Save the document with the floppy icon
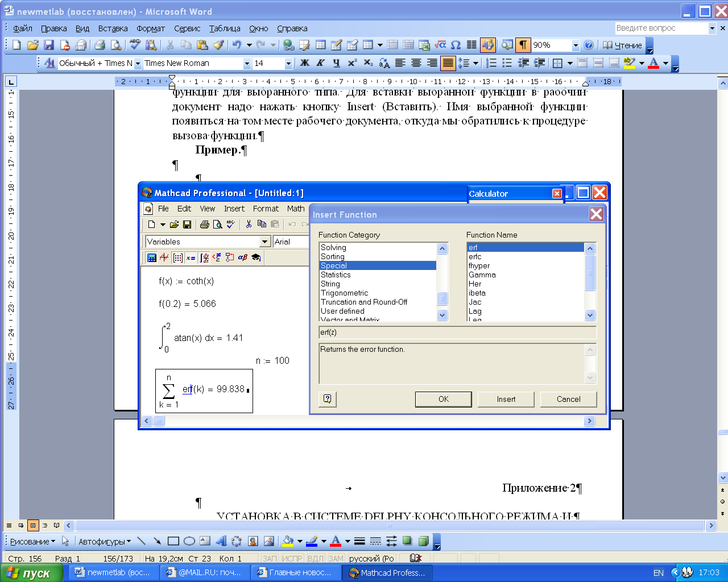The width and height of the screenshot is (728, 582). tap(49, 45)
